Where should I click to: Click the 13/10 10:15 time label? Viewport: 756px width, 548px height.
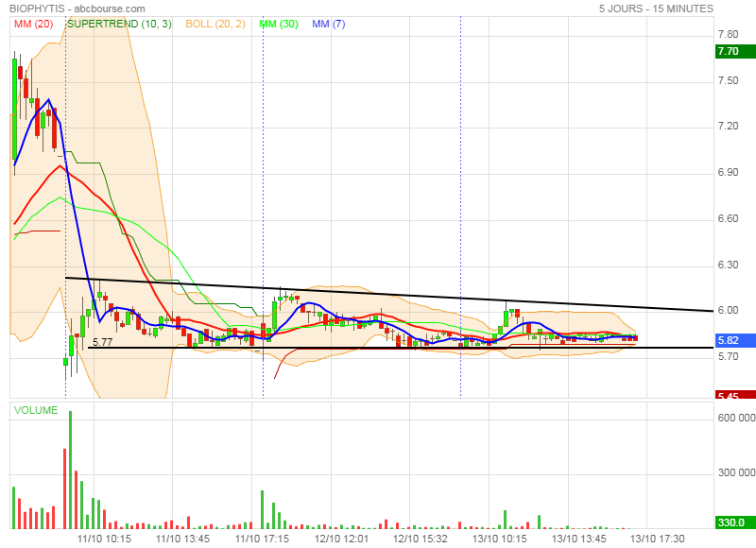(500, 539)
